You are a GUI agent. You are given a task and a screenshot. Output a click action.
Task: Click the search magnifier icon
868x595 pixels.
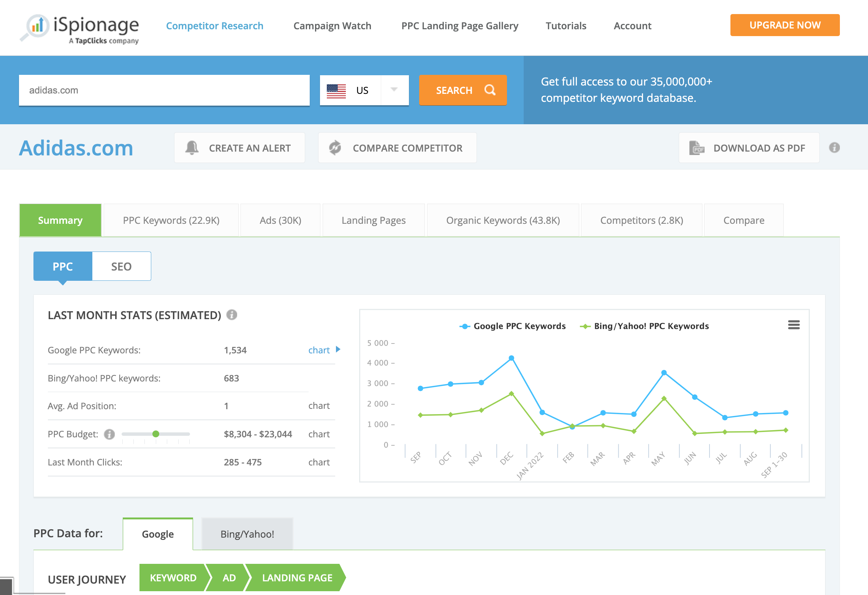pos(490,90)
